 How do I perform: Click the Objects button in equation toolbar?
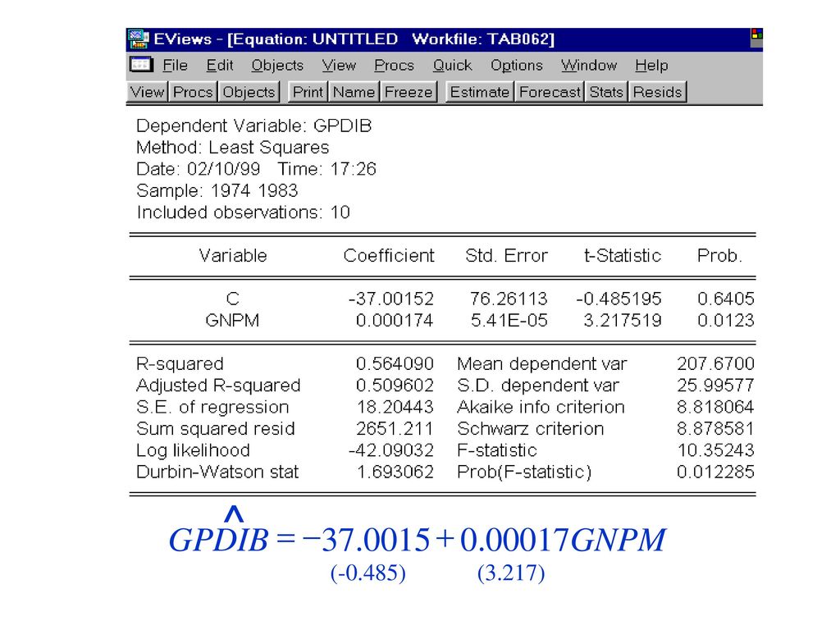(249, 92)
